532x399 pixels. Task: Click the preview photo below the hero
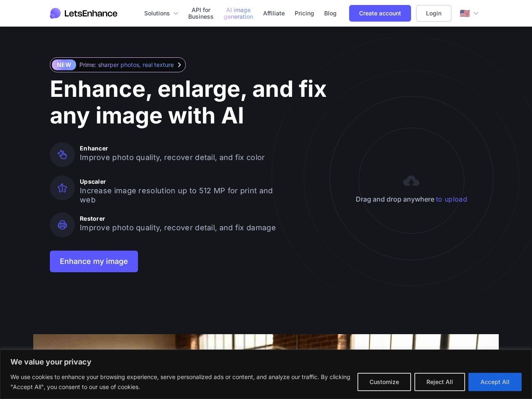point(266,342)
